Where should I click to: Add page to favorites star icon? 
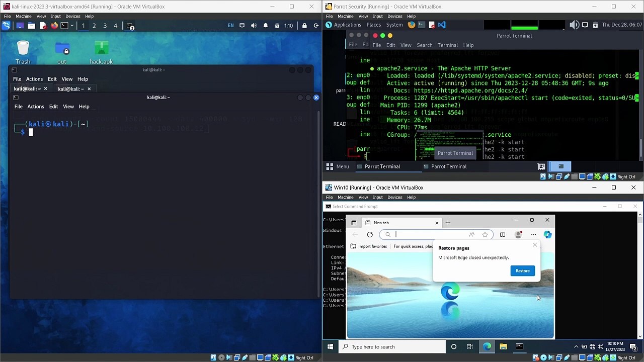[485, 234]
